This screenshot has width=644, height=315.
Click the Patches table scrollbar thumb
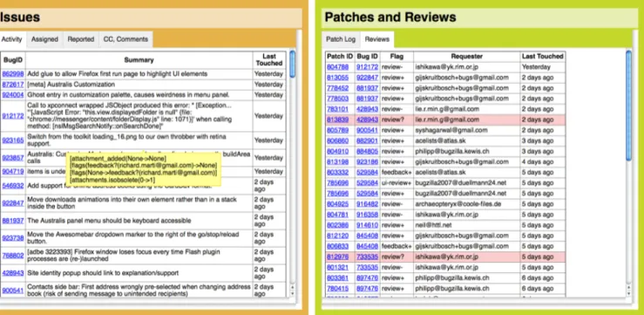coord(629,105)
